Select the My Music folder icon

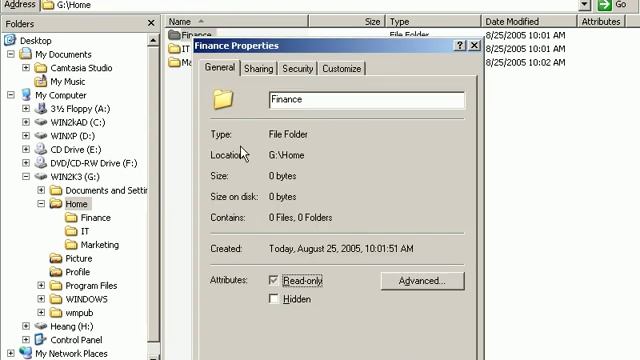pyautogui.click(x=41, y=81)
